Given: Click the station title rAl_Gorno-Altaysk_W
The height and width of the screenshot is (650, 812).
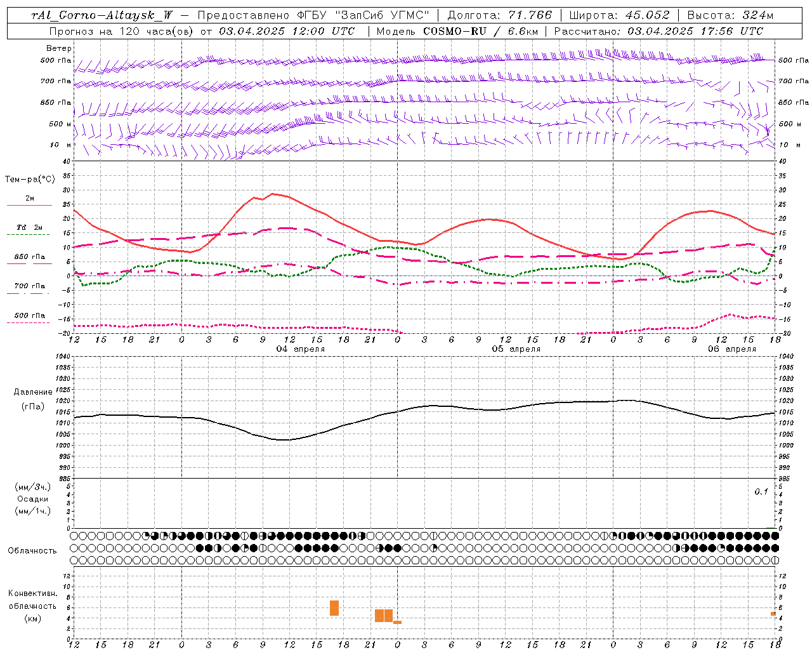Looking at the screenshot, I should point(103,15).
